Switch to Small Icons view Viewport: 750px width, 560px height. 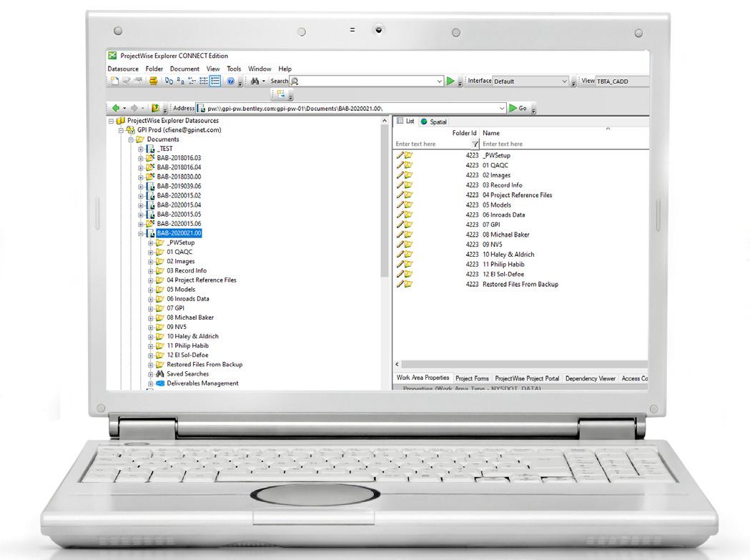click(x=180, y=81)
